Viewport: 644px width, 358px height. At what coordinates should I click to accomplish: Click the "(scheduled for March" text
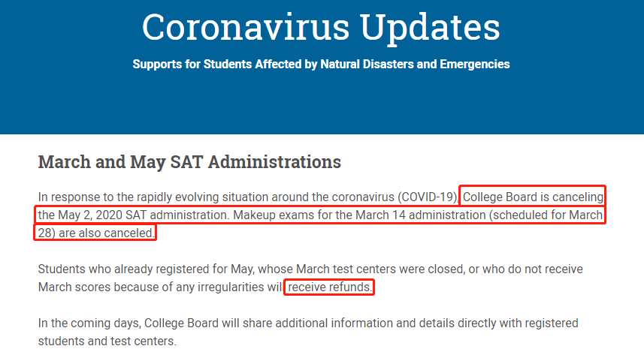pyautogui.click(x=548, y=215)
